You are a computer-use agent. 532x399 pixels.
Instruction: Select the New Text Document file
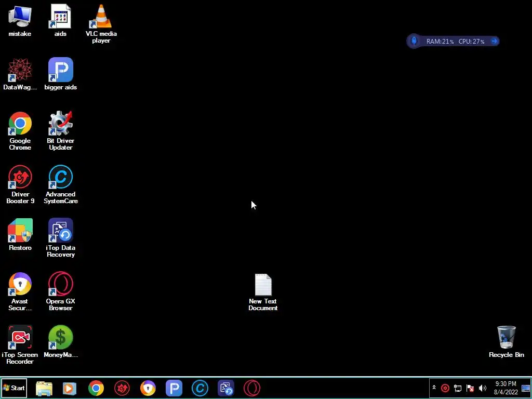coord(263,292)
